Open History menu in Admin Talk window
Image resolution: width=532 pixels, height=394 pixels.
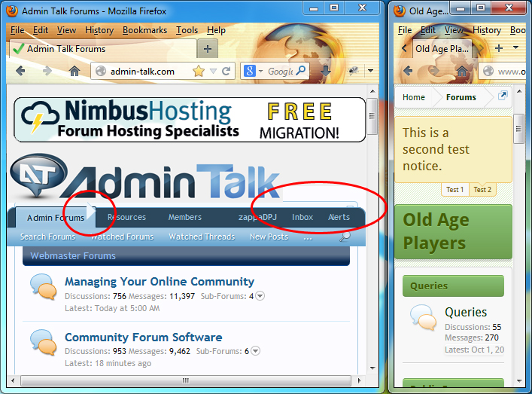[99, 30]
